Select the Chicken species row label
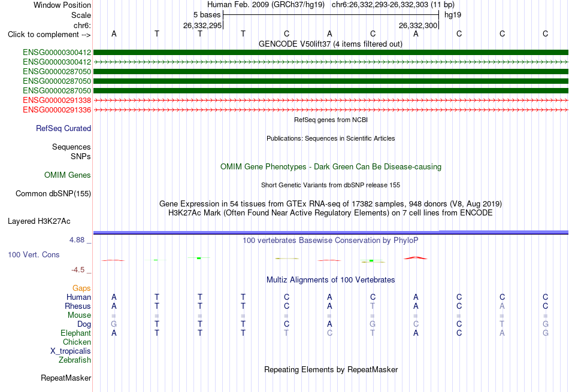The width and height of the screenshot is (569, 392). [77, 342]
